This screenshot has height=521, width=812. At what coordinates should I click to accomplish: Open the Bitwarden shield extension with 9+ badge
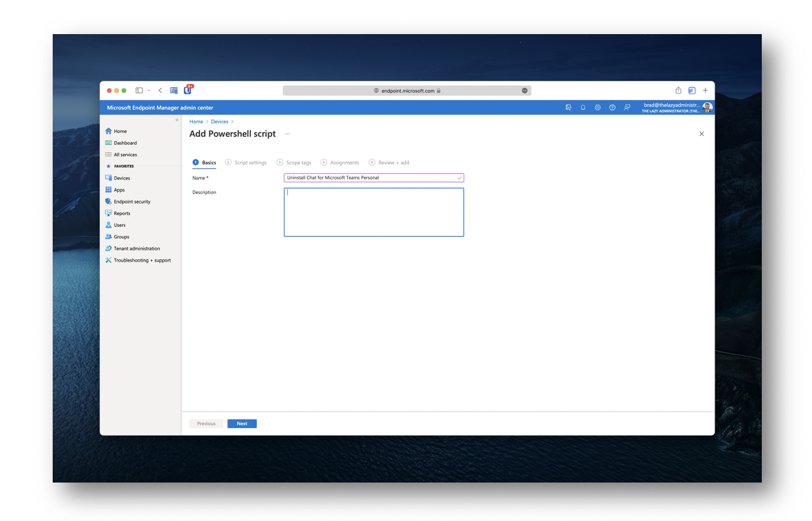[188, 90]
